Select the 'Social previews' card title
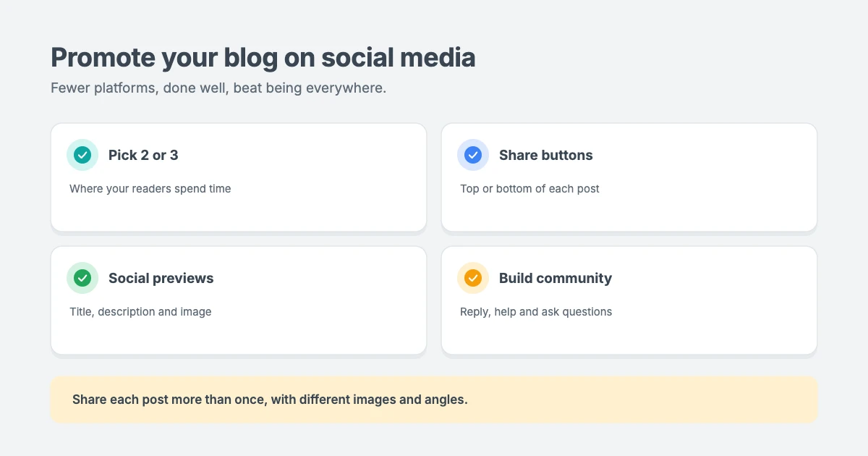Viewport: 868px width, 456px height. [x=161, y=278]
